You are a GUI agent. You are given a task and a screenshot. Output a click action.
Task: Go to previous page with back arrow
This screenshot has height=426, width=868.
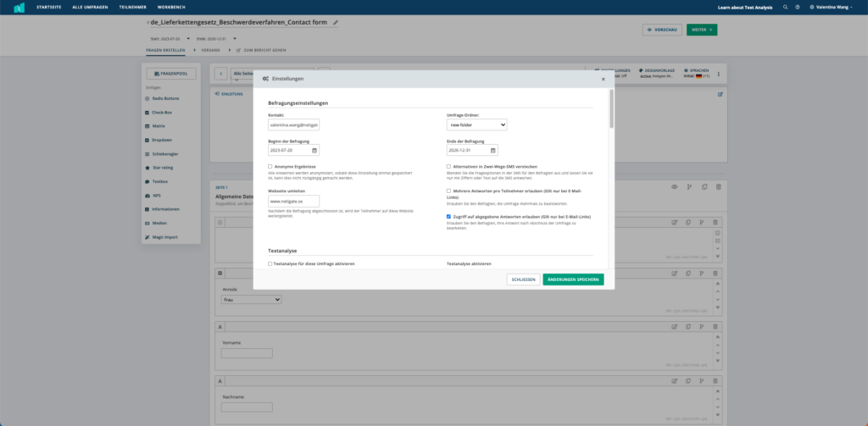[x=220, y=74]
